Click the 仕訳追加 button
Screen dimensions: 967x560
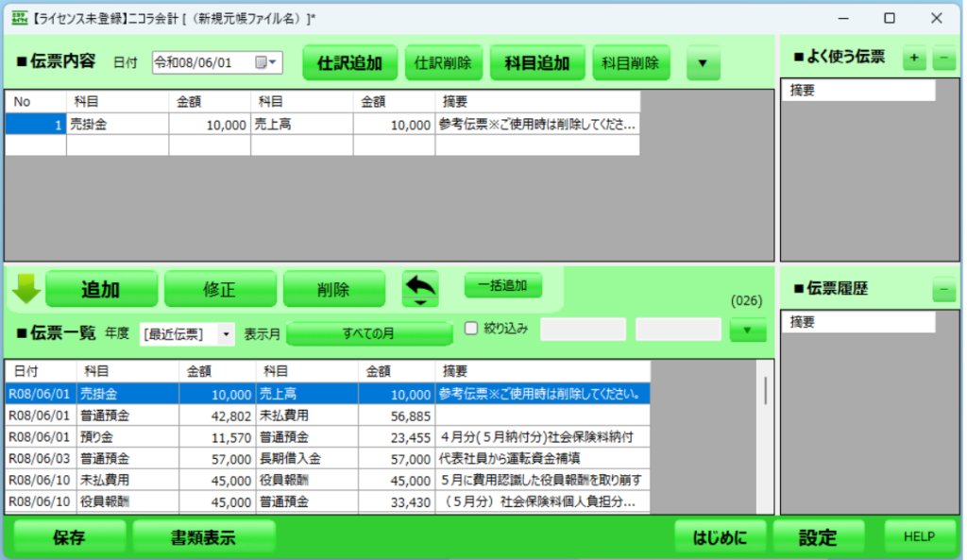coord(349,63)
